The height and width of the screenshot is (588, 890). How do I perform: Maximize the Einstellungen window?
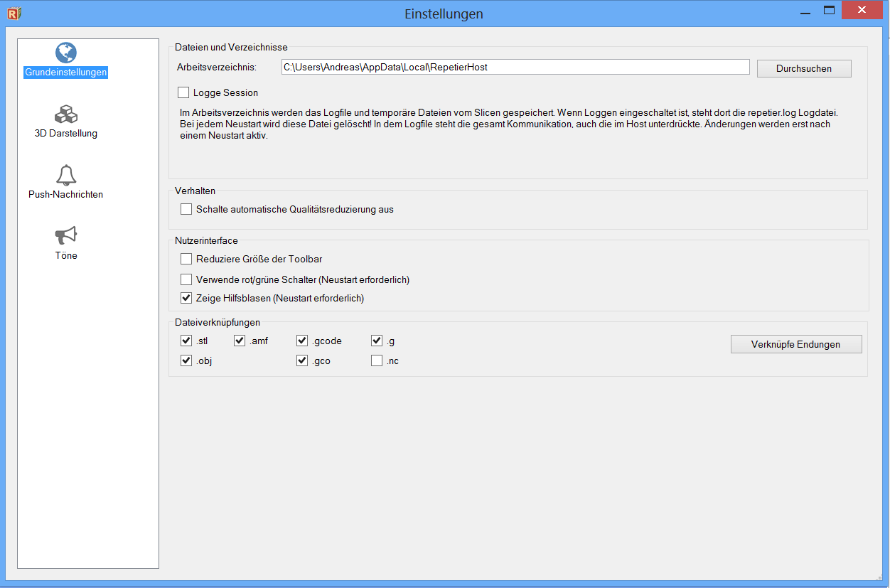pos(829,11)
